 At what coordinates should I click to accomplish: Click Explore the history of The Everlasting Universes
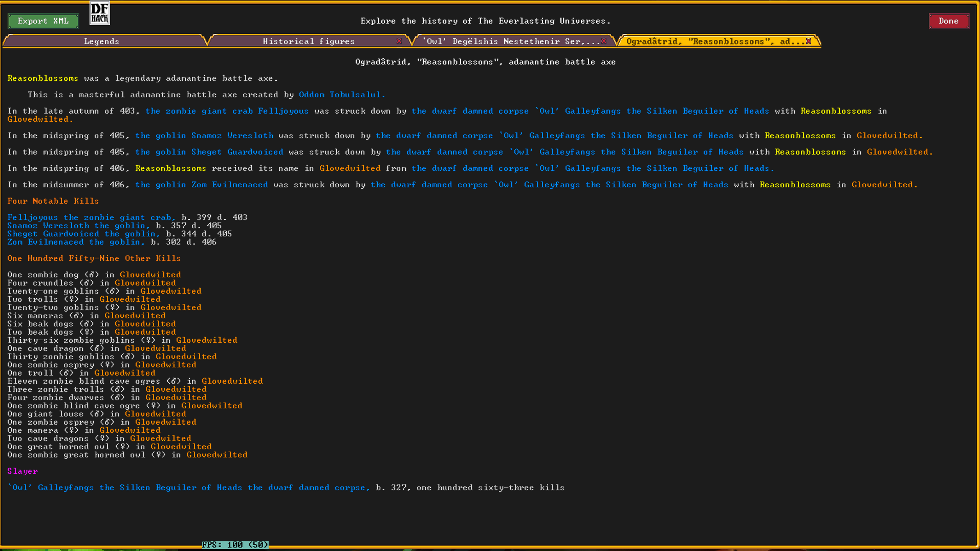(x=485, y=21)
